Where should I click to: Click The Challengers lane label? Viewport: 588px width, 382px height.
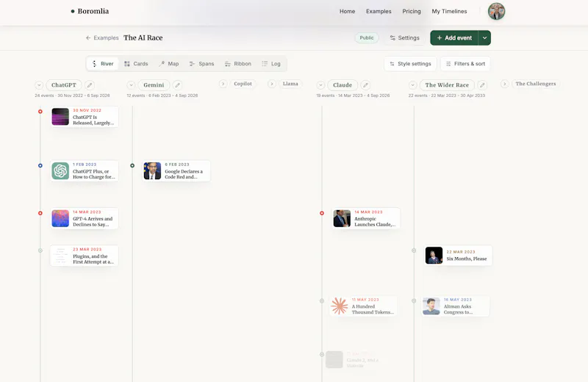coord(536,84)
